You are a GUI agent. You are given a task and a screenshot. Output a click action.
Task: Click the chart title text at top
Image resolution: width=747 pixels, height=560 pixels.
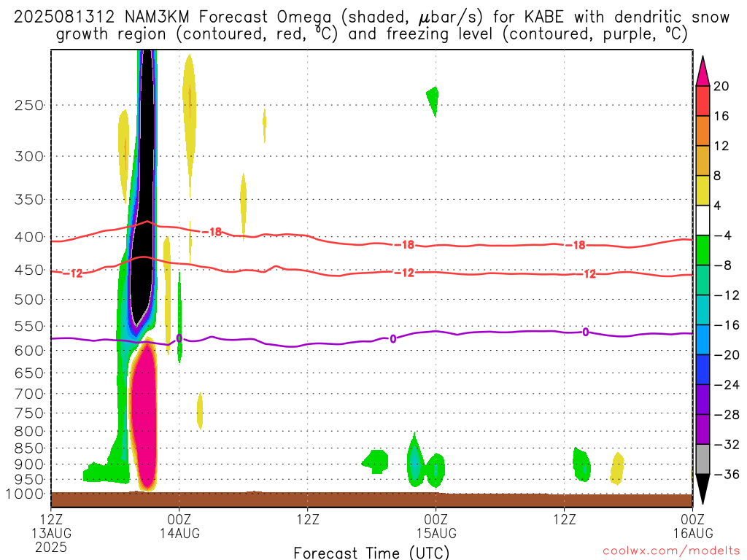click(371, 26)
